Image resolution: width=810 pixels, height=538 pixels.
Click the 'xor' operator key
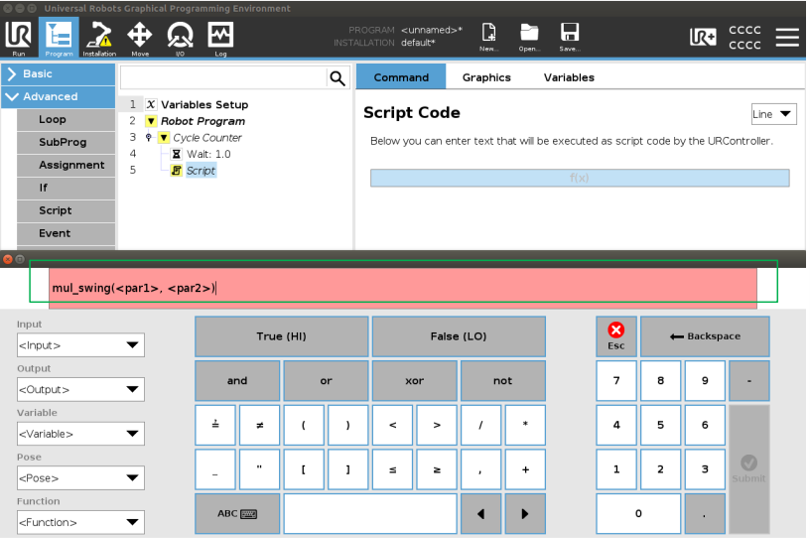coord(414,381)
